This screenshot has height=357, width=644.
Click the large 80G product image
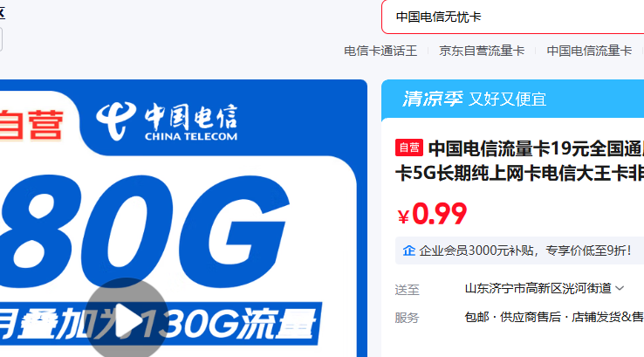(182, 218)
